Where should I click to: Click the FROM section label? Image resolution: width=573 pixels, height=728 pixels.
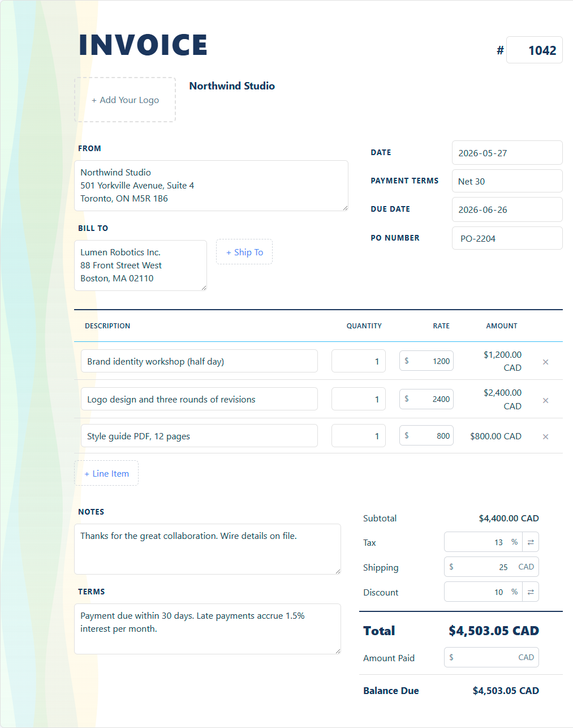[89, 148]
